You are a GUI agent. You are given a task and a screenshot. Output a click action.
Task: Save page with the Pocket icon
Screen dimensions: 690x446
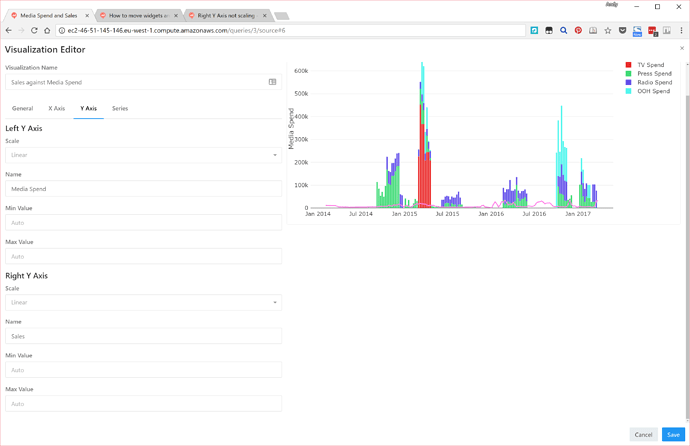pyautogui.click(x=622, y=30)
